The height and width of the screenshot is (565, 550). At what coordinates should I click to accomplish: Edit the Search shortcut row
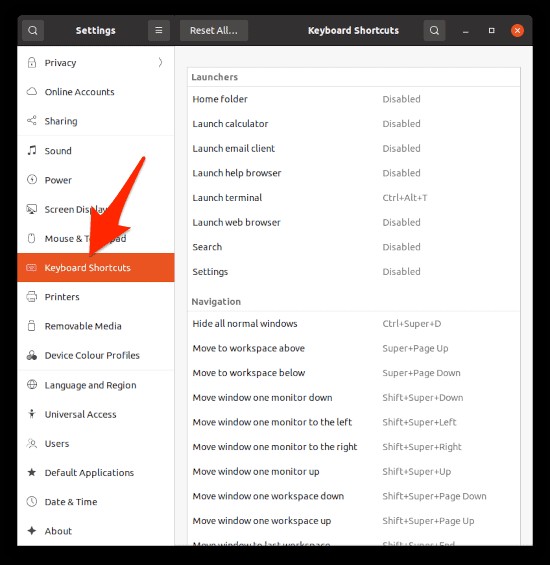[x=354, y=247]
